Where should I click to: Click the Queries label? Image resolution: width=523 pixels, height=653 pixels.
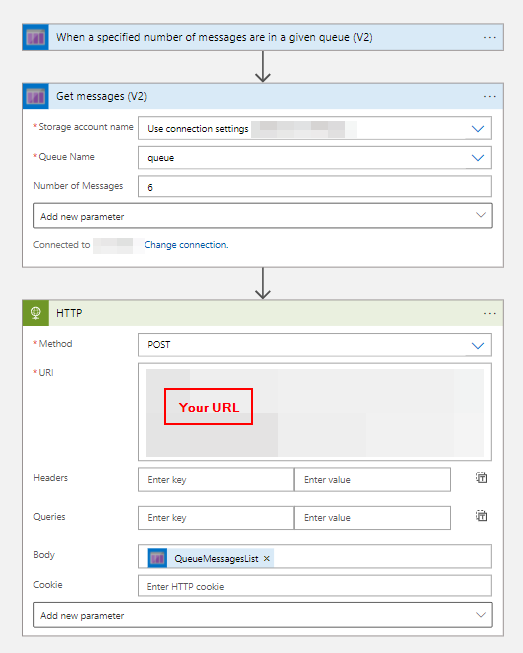click(x=49, y=517)
